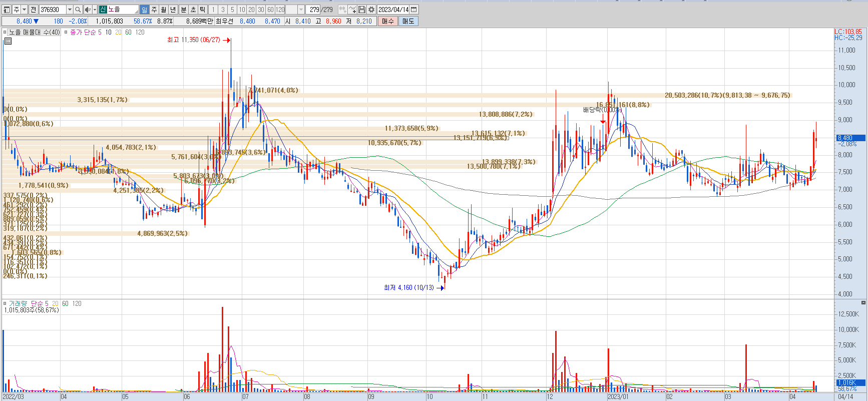This screenshot has height=401, width=868.
Task: Click the 전 button
Action: point(33,10)
